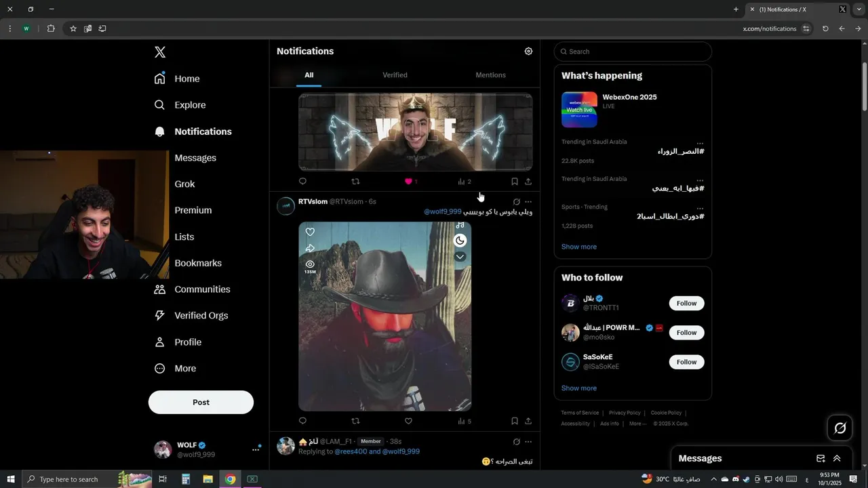Viewport: 868px width, 488px height.
Task: Open options for النصر_الزوراء trend
Action: pos(700,143)
